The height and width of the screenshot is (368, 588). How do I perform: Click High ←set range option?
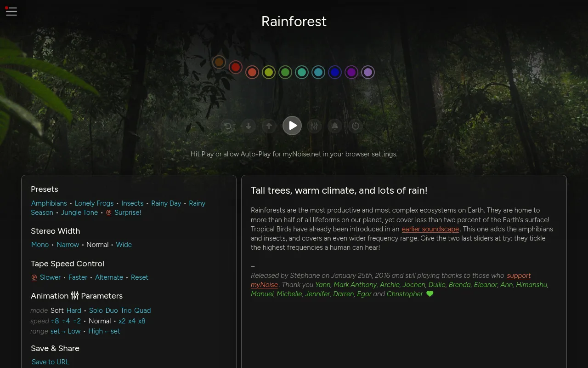pyautogui.click(x=104, y=331)
